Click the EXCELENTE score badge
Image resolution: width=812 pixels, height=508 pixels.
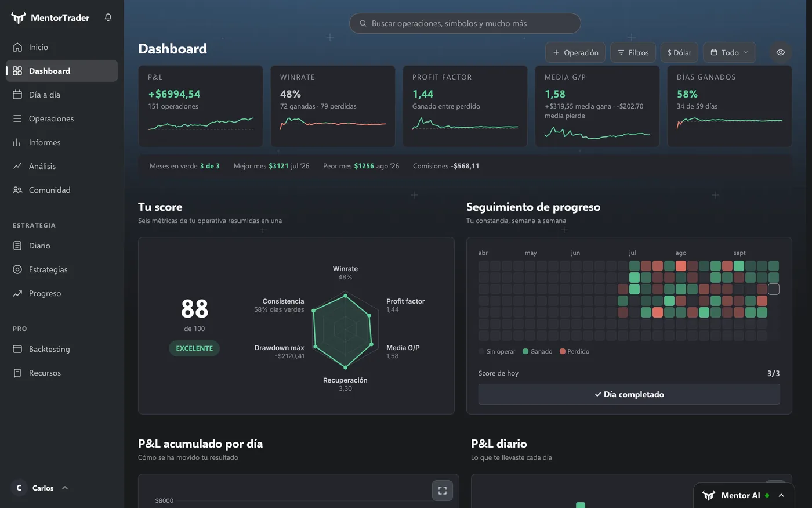coord(194,348)
